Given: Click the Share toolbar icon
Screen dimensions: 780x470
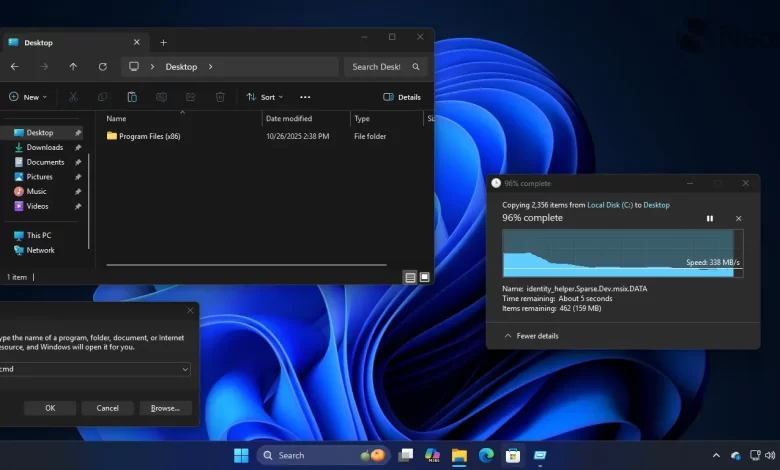Looking at the screenshot, I should pos(191,97).
